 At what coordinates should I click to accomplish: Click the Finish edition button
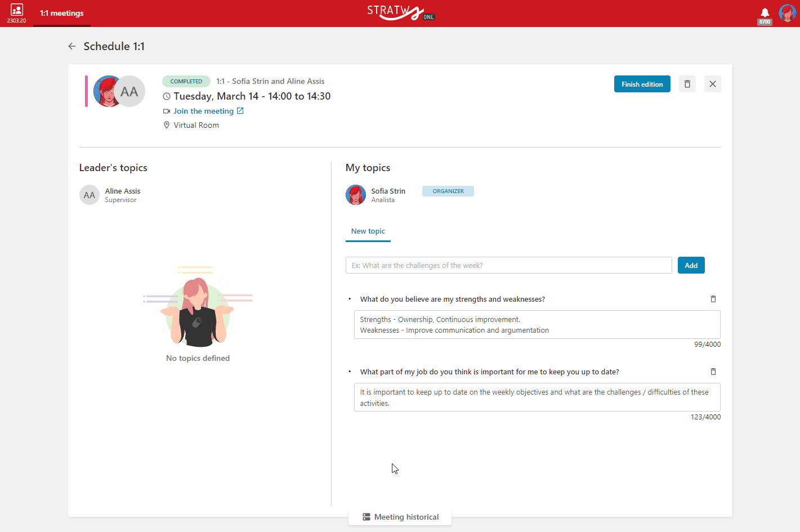point(642,84)
